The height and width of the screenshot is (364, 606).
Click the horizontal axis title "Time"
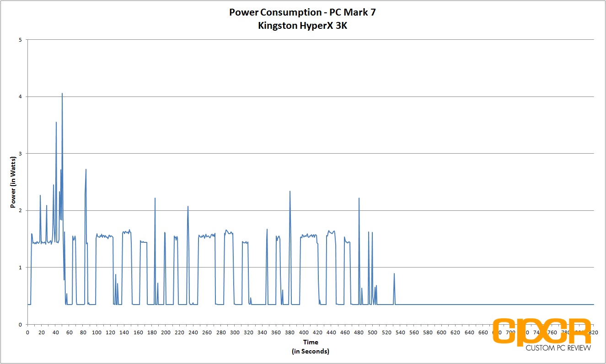tap(311, 342)
